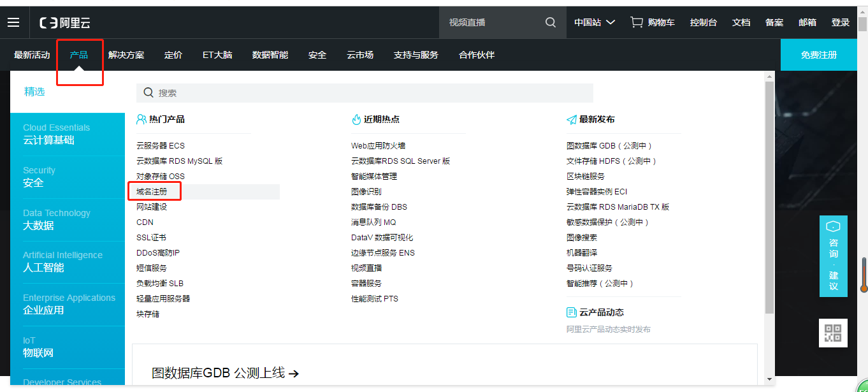Open the 产品 menu

(79, 55)
